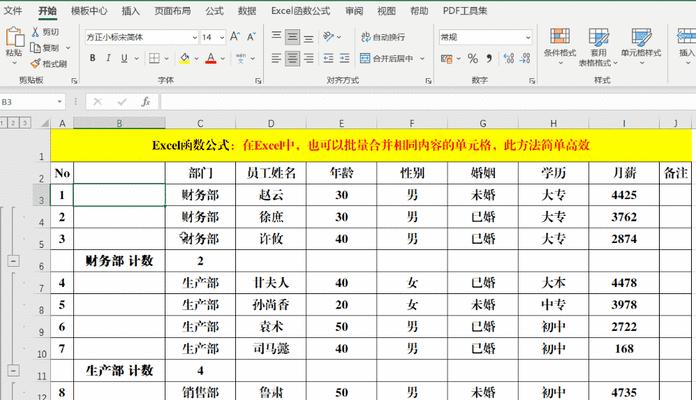Decrease the indent
696x400 pixels.
pyautogui.click(x=328, y=58)
